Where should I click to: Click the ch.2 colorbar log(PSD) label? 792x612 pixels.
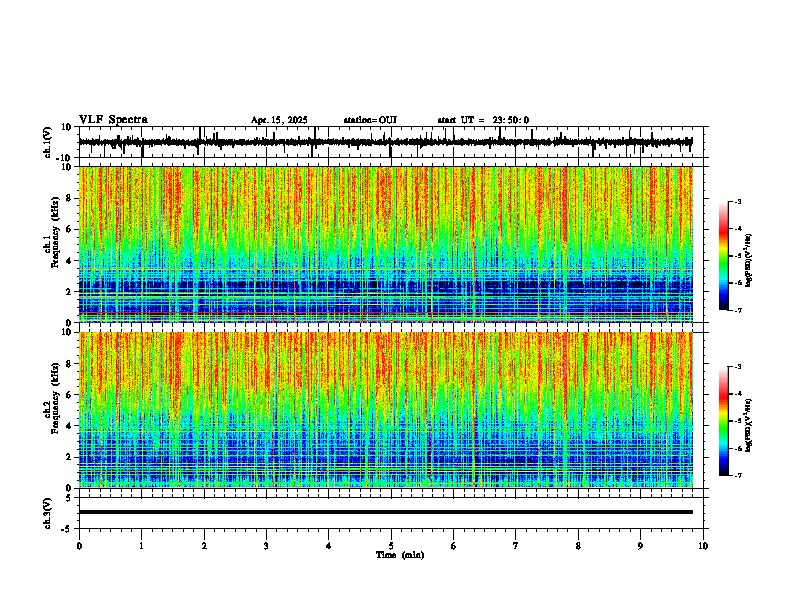[749, 425]
